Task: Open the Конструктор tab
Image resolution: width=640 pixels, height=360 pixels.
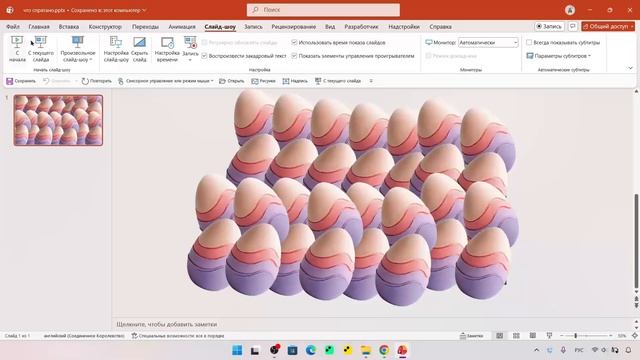Action: tap(105, 27)
